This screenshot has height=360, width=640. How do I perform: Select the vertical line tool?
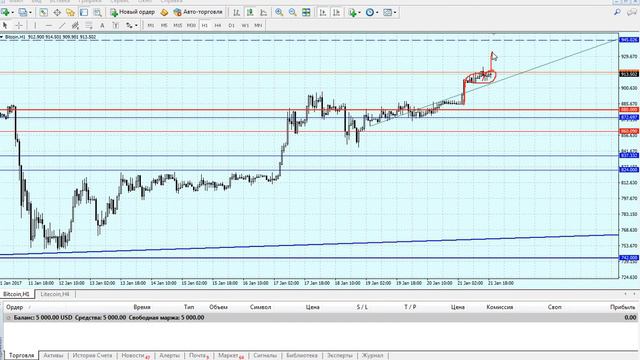tap(35, 25)
